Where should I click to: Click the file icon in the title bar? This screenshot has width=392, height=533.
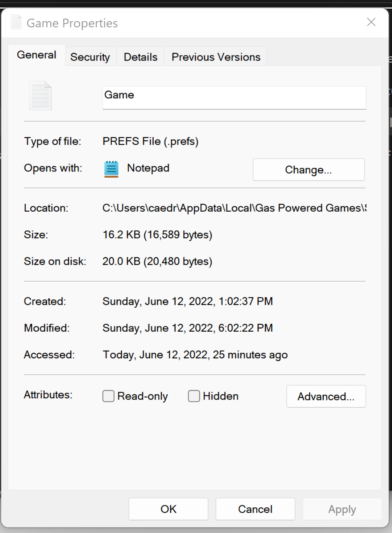[16, 22]
